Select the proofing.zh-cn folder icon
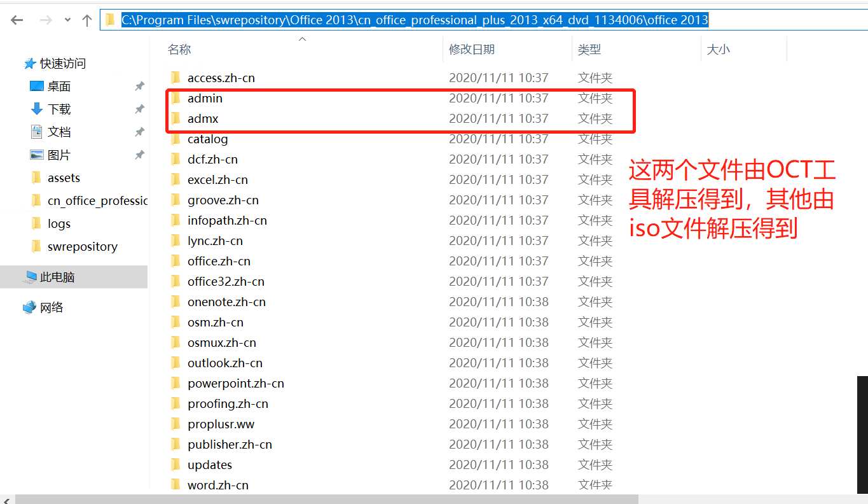 tap(176, 403)
